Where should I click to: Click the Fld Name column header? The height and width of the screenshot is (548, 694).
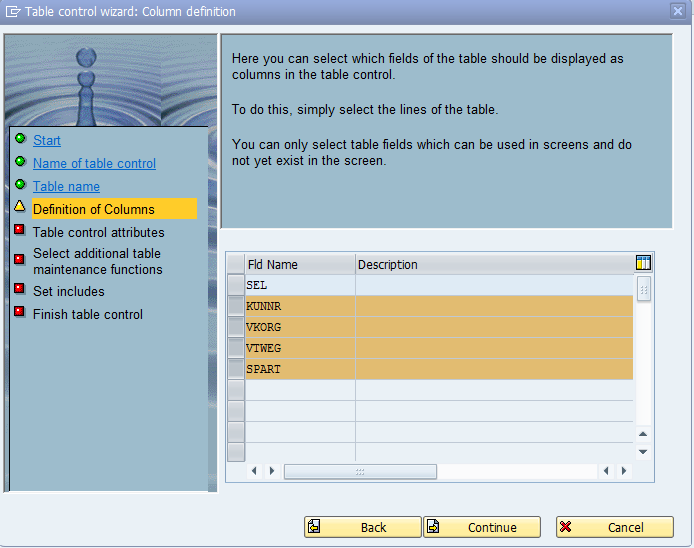coord(300,264)
